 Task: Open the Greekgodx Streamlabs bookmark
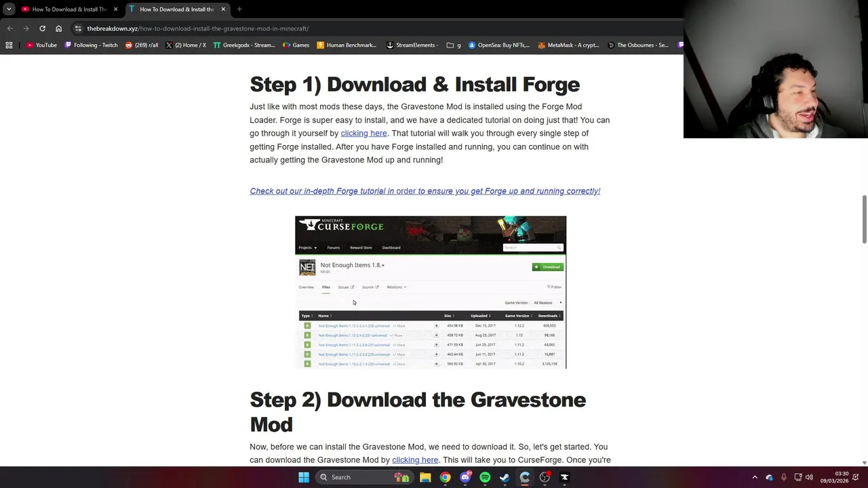[x=243, y=45]
